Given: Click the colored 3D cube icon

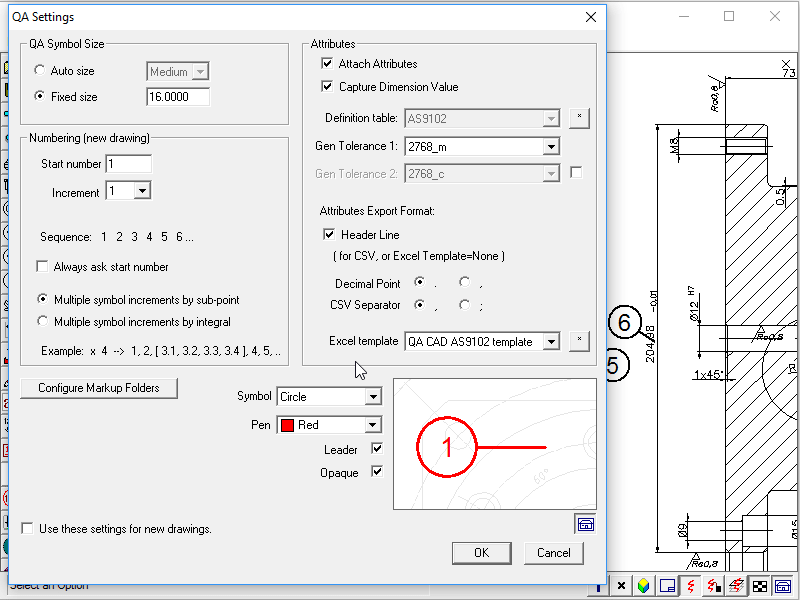Looking at the screenshot, I should click(644, 586).
